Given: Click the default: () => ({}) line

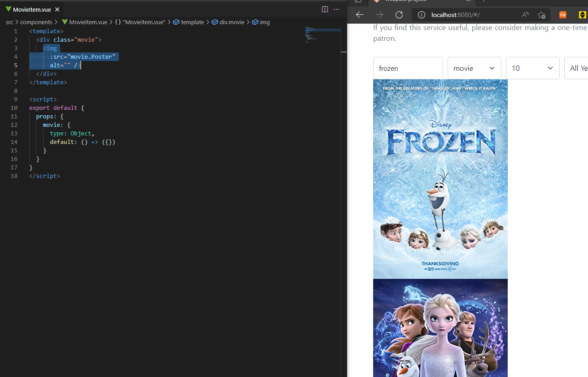Looking at the screenshot, I should (x=83, y=142).
